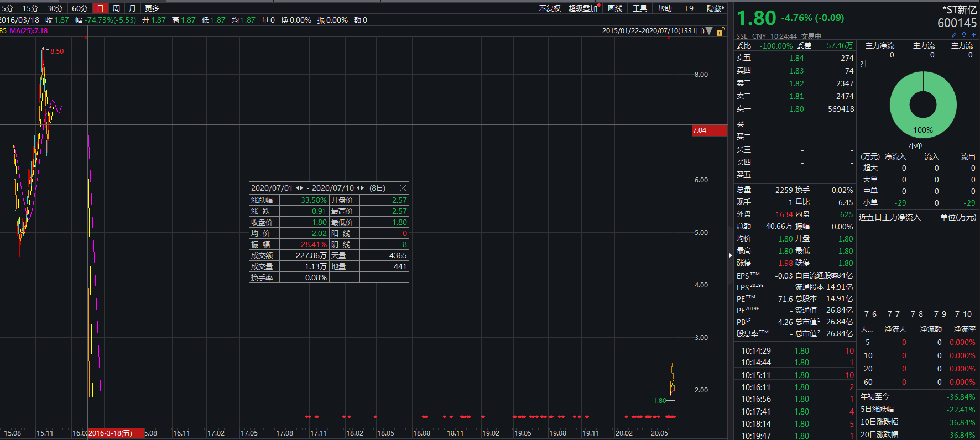Switch to the 60分 period tab
Image resolution: width=980 pixels, height=440 pixels.
click(80, 8)
